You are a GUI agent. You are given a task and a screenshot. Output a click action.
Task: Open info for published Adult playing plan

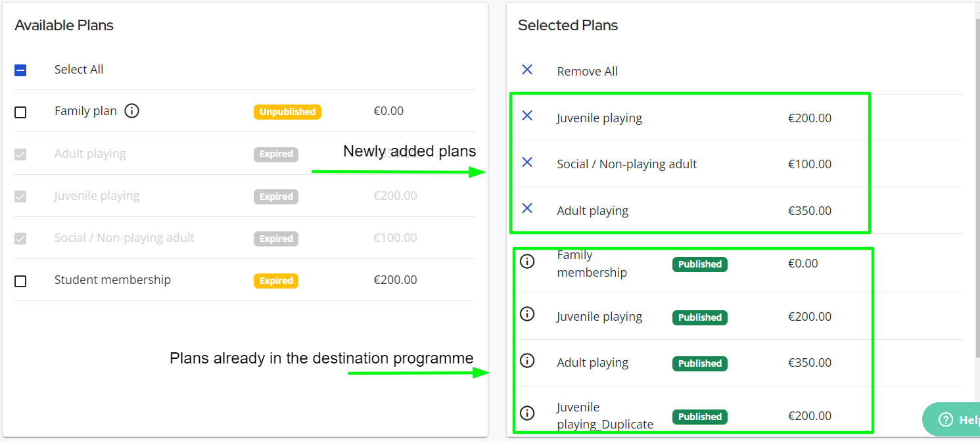tap(527, 361)
